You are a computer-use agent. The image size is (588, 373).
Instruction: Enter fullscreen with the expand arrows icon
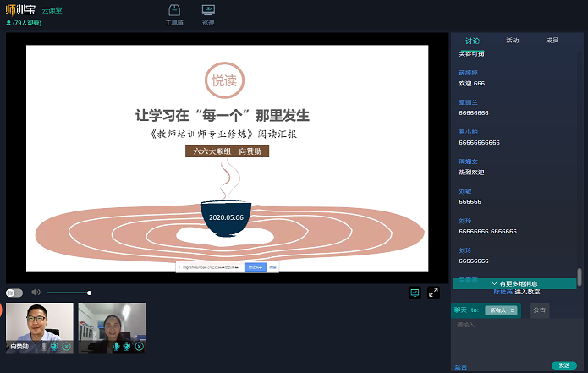[433, 293]
